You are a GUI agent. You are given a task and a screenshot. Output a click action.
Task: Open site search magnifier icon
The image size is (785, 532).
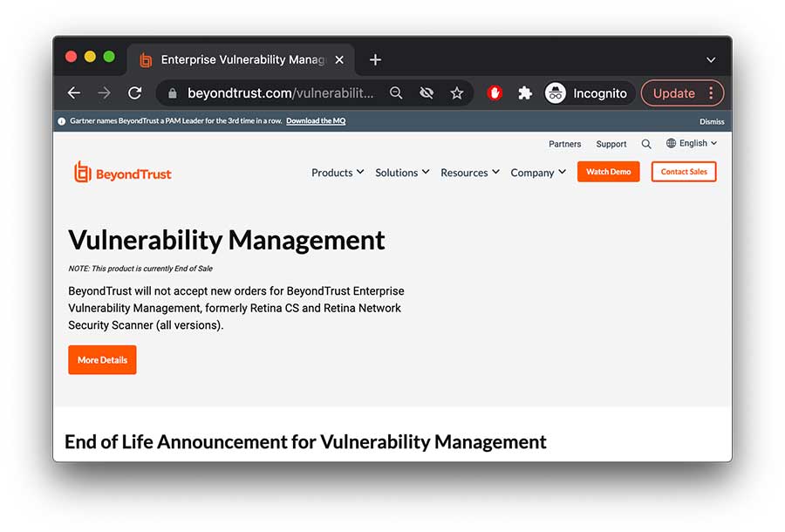(646, 144)
